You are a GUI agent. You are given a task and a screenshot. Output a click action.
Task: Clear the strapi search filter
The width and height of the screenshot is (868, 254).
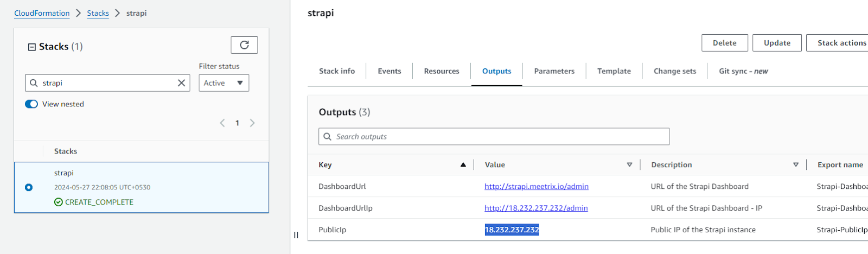coord(181,83)
